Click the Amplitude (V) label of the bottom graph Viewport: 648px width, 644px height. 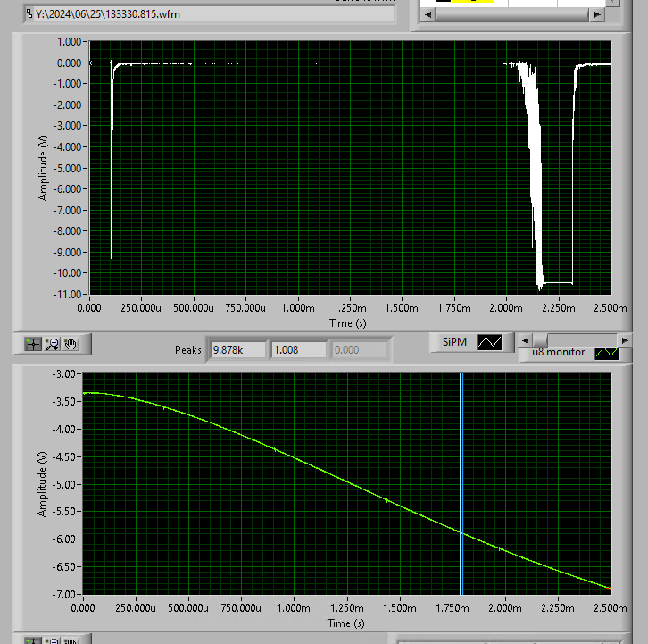[x=42, y=484]
